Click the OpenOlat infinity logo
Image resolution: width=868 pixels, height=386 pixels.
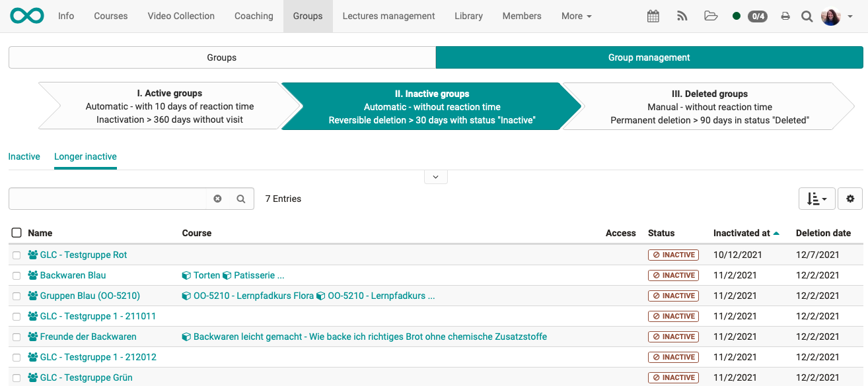[x=27, y=16]
